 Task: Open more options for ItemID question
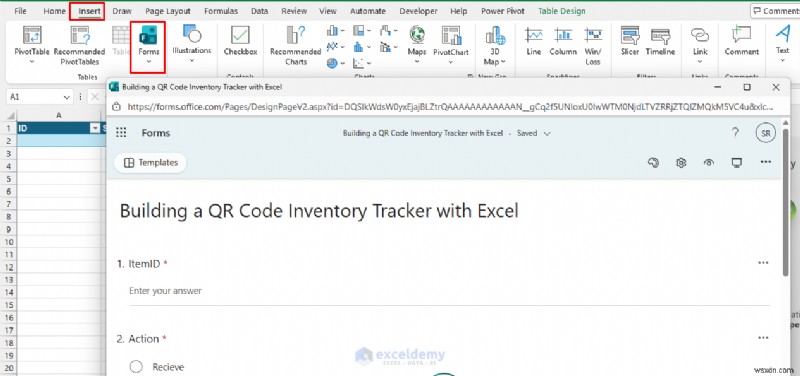point(763,263)
